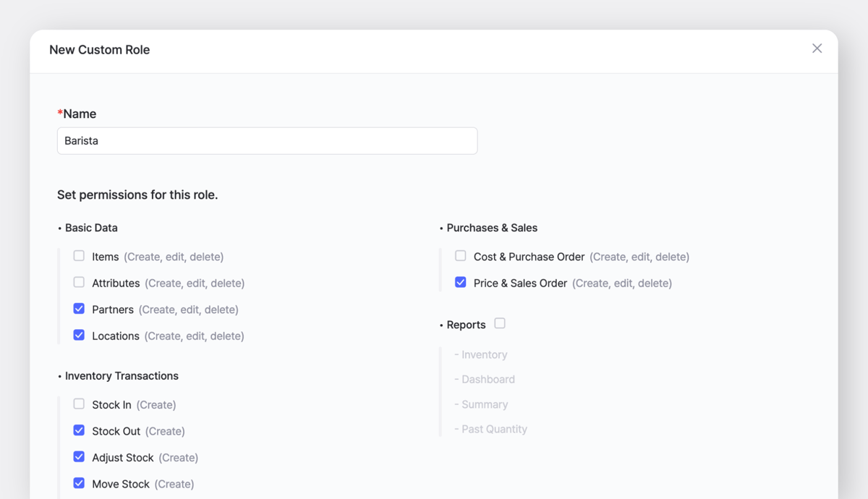Uncheck the Move Stock permission
The height and width of the screenshot is (499, 868).
coord(78,483)
